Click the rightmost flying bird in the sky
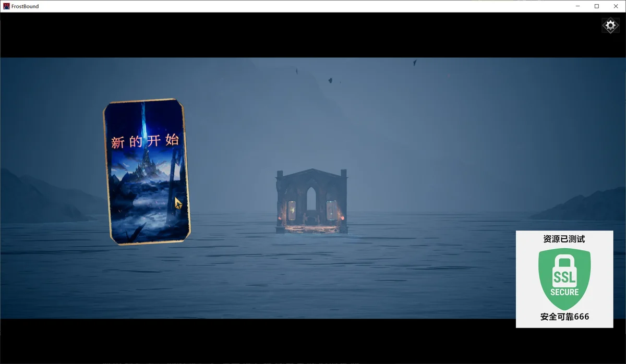 click(415, 63)
